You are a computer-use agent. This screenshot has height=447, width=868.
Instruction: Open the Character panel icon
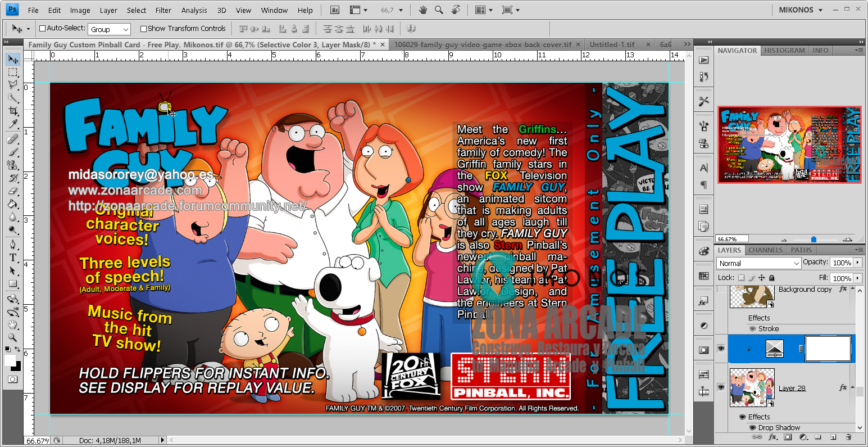pyautogui.click(x=703, y=168)
